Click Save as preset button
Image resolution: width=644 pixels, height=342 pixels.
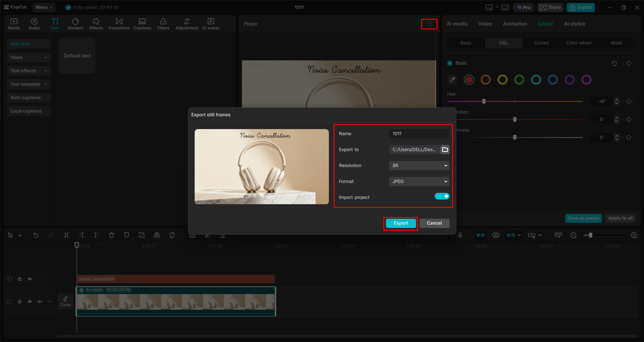584,218
